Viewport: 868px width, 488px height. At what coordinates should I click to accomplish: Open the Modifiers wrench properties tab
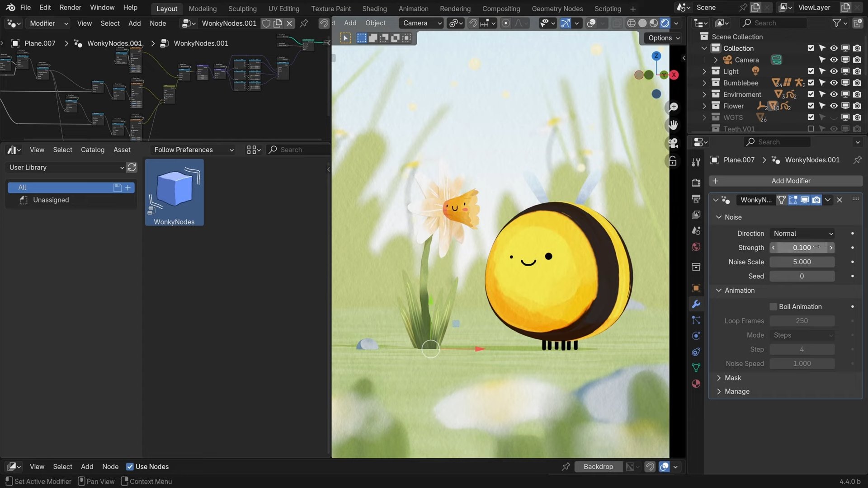696,304
